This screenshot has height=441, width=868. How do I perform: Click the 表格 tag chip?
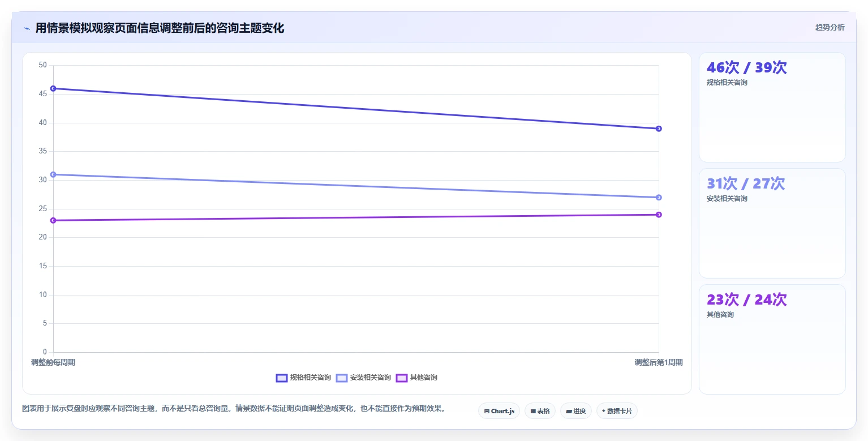tap(540, 411)
